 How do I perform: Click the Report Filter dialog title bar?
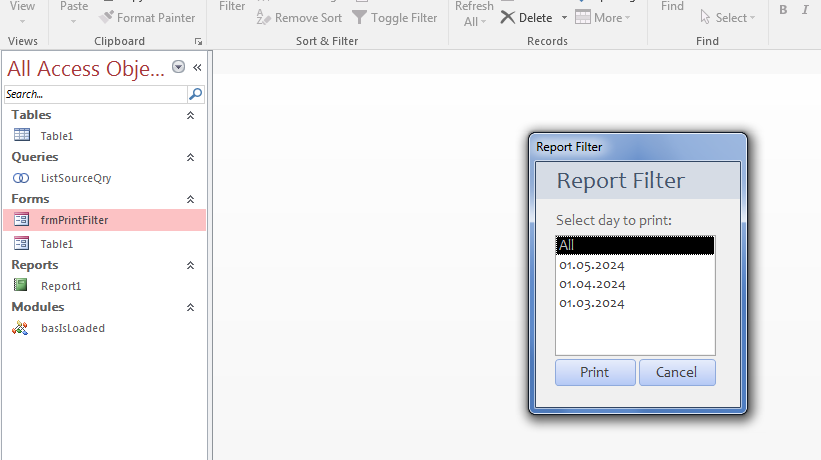point(638,147)
